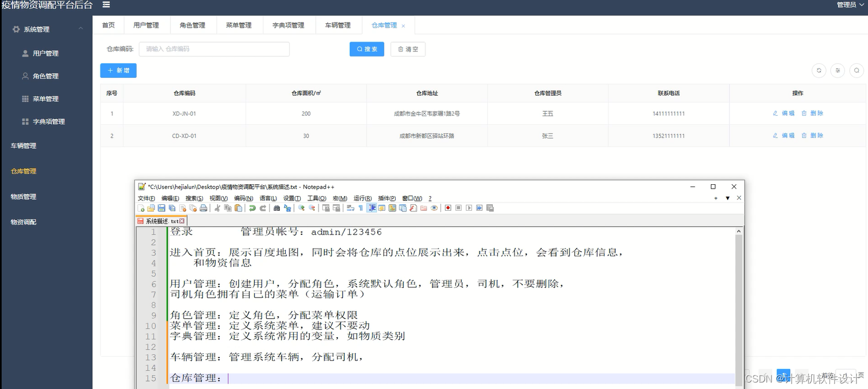The height and width of the screenshot is (389, 868).
Task: Click the Run macro multiple times icon
Action: [x=479, y=208]
